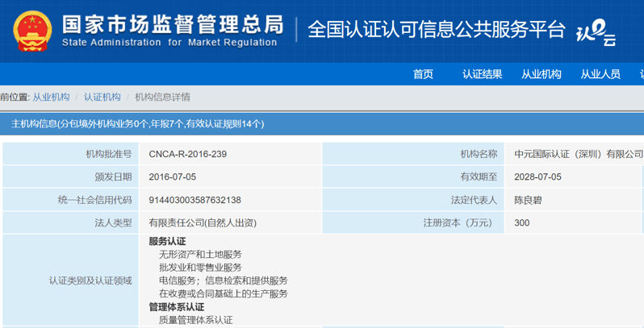The height and width of the screenshot is (328, 644).
Task: Click the expiry date 2028-07-05
Action: pos(537,176)
